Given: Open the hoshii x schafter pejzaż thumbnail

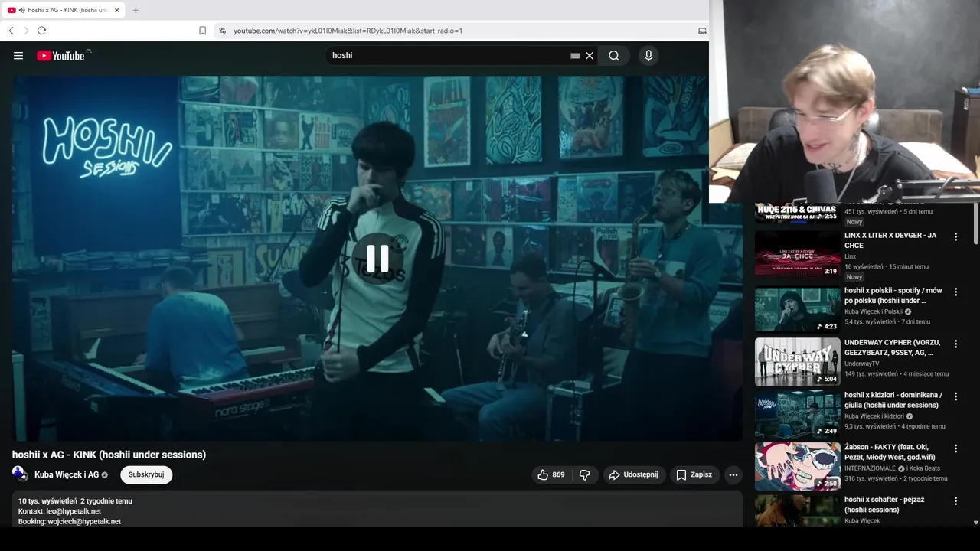Looking at the screenshot, I should pos(797,510).
